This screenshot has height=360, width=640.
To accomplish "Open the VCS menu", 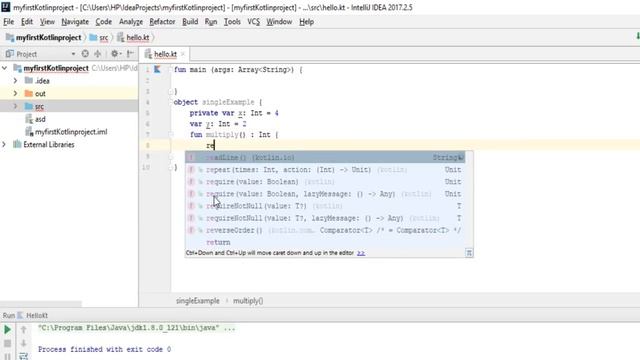I will point(253,22).
